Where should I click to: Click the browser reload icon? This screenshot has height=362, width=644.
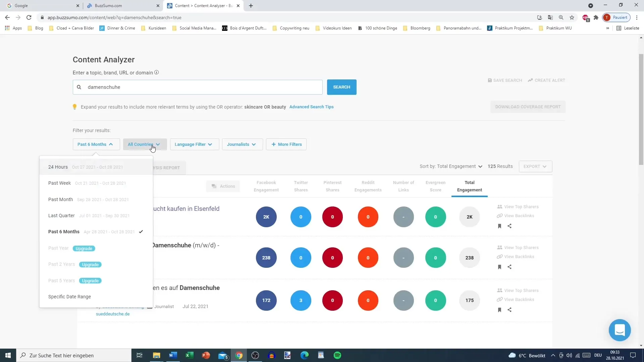(29, 17)
